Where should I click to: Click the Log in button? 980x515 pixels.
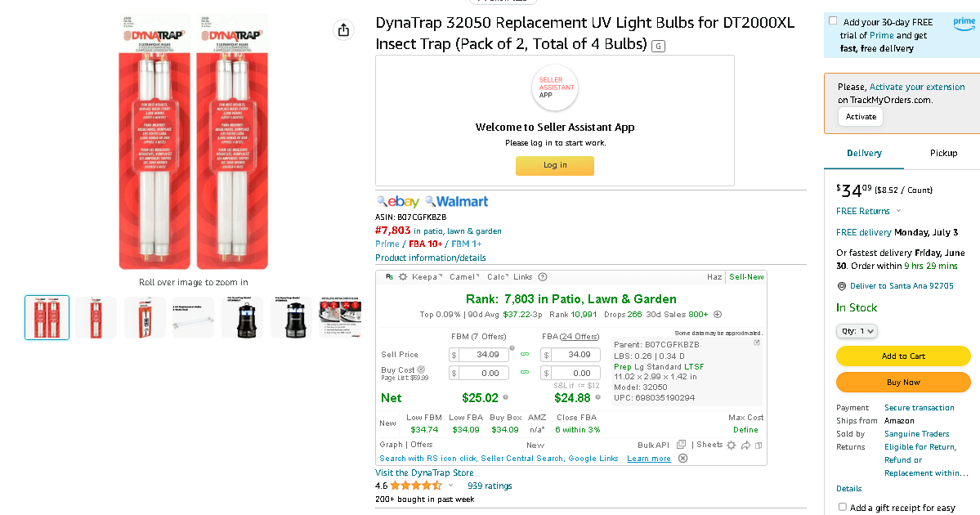555,165
